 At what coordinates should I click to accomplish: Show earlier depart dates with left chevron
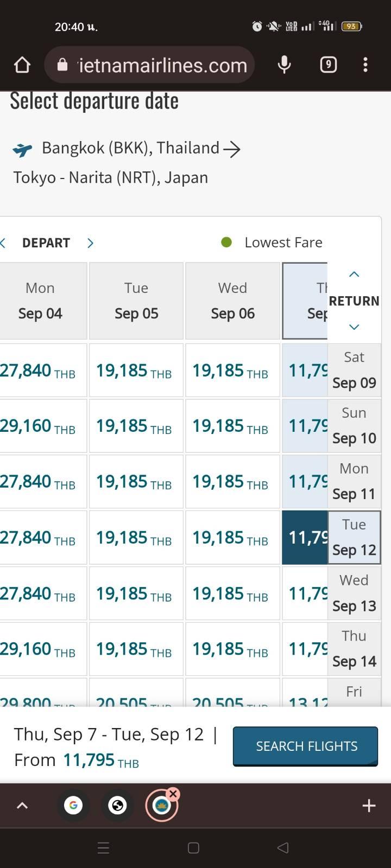click(3, 243)
